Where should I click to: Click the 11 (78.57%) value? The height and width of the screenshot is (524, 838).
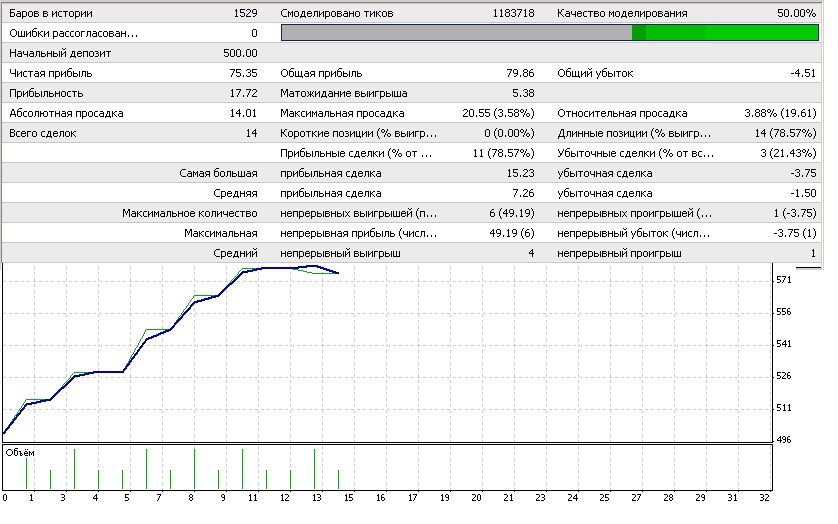click(503, 153)
